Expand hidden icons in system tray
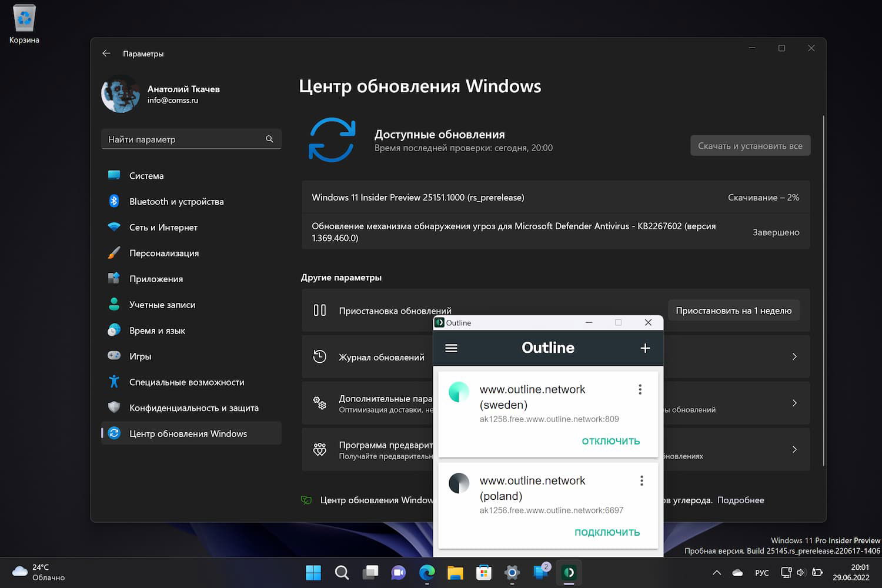 [x=716, y=572]
